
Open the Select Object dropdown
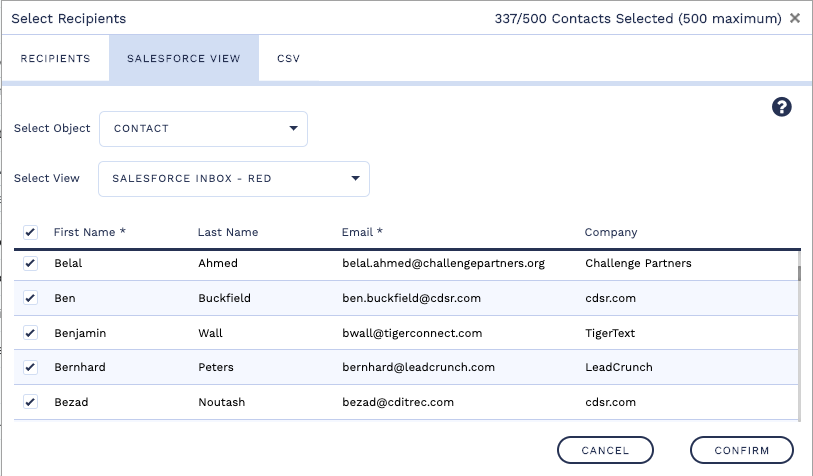point(203,129)
